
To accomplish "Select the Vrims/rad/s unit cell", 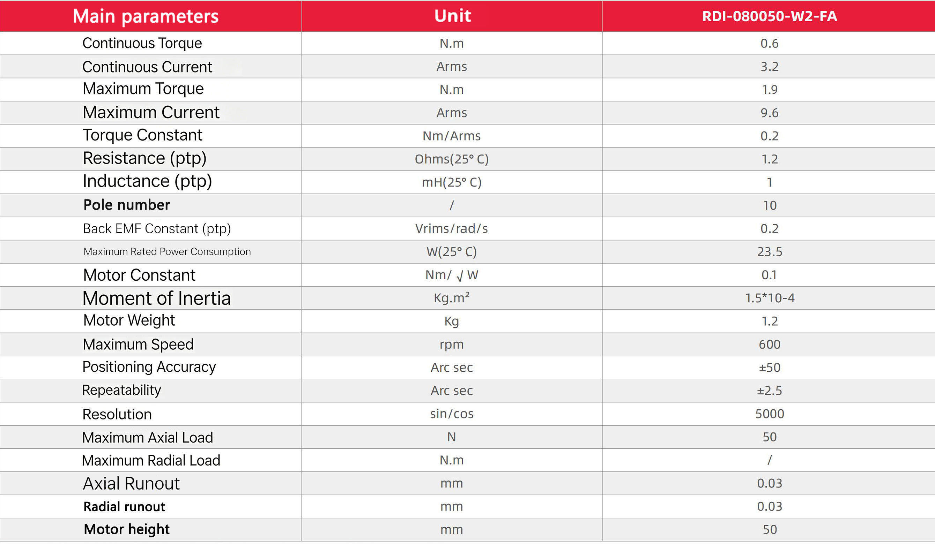I will [x=451, y=228].
